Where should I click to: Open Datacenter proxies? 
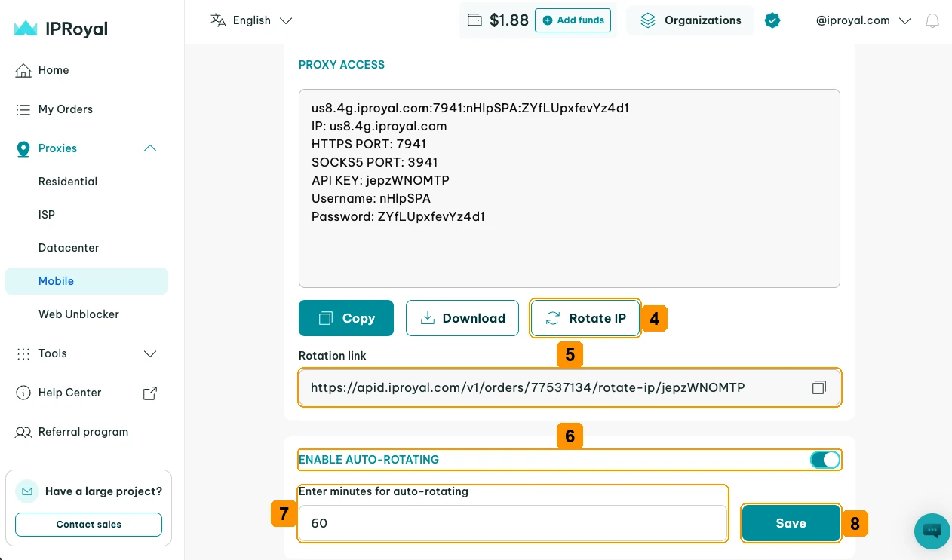point(69,248)
